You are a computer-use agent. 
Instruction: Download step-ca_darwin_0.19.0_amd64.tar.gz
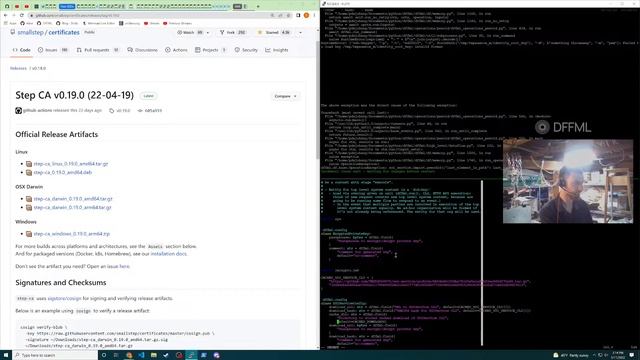[x=73, y=199]
